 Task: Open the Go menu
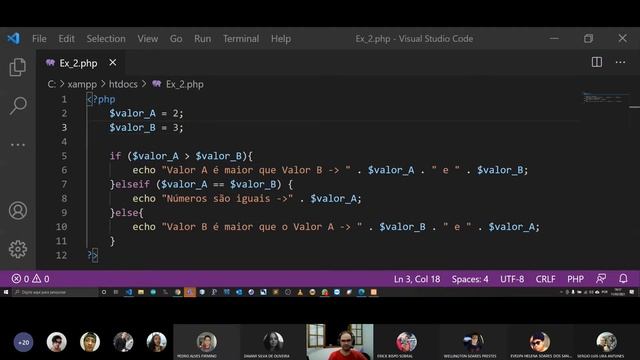click(176, 39)
